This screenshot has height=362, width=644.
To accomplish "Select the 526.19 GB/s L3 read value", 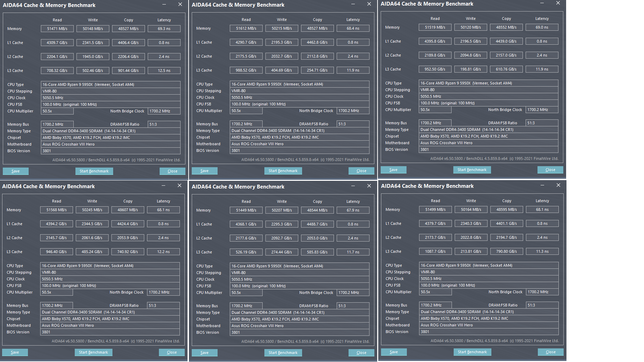I will (246, 252).
